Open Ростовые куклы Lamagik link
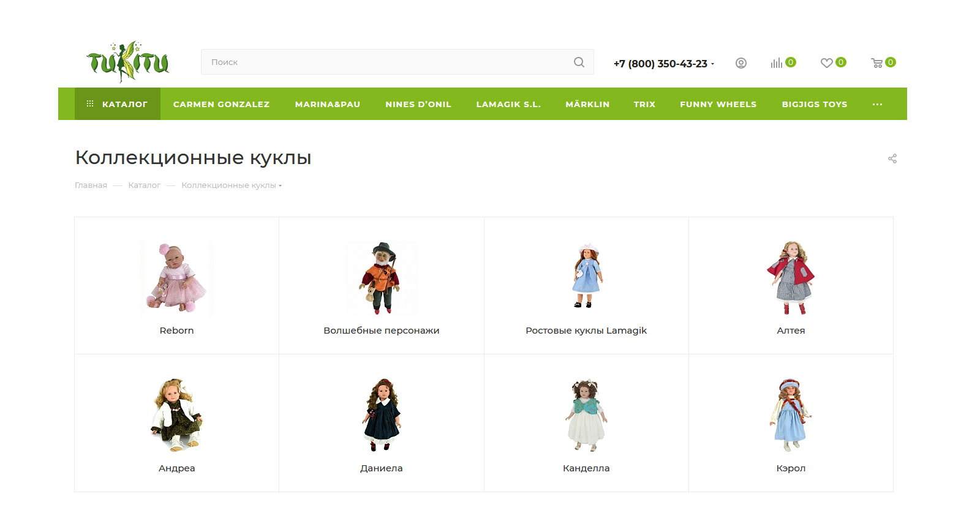 586,331
